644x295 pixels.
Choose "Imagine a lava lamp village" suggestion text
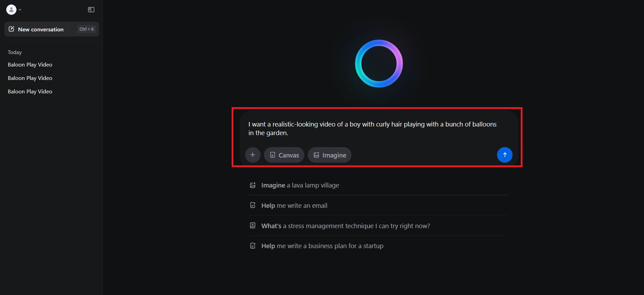point(300,185)
